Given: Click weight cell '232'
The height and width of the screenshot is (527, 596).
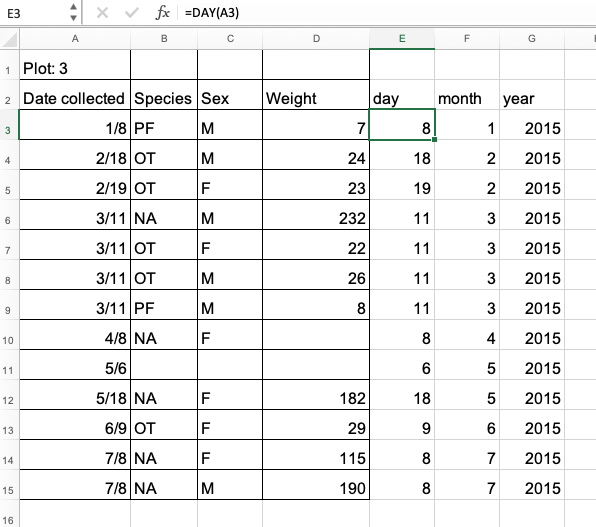Looking at the screenshot, I should click(316, 215).
